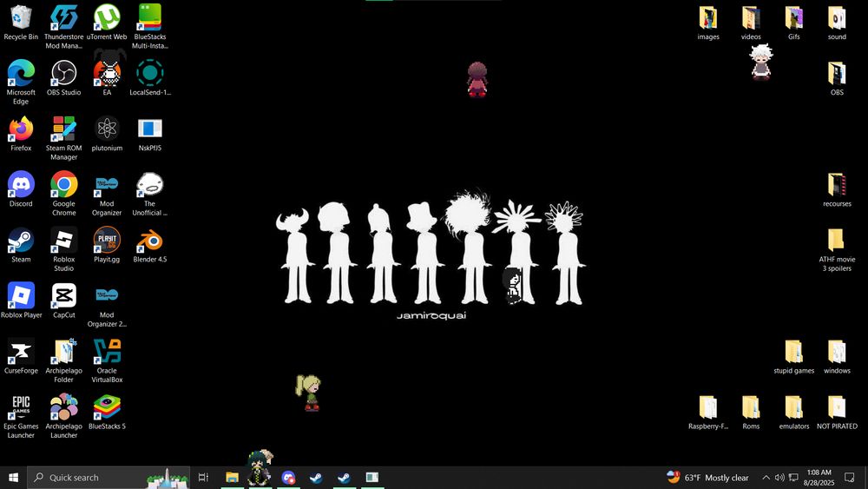The width and height of the screenshot is (868, 489).
Task: Launch BlueStacks Multi-Instance Manager
Action: tap(150, 27)
